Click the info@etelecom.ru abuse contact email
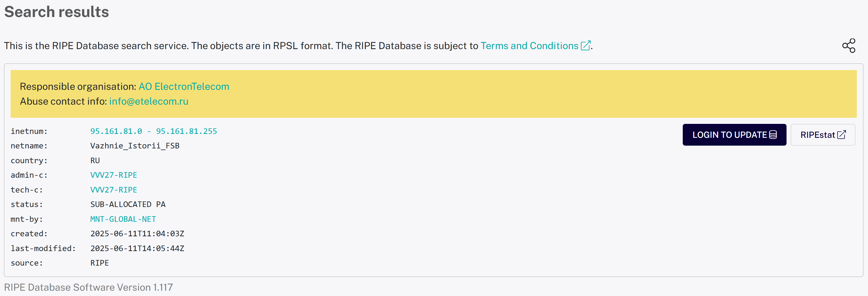This screenshot has width=868, height=296. click(x=149, y=101)
